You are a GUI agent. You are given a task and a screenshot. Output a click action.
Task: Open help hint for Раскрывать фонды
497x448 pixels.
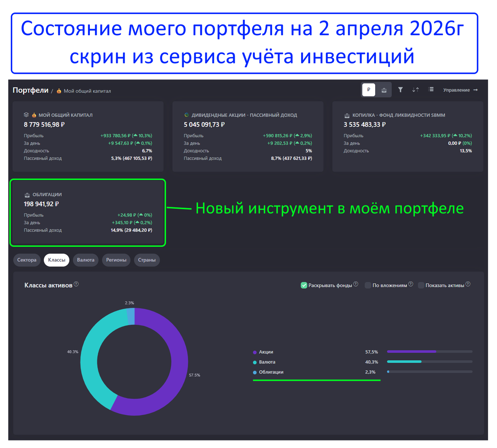(x=356, y=284)
